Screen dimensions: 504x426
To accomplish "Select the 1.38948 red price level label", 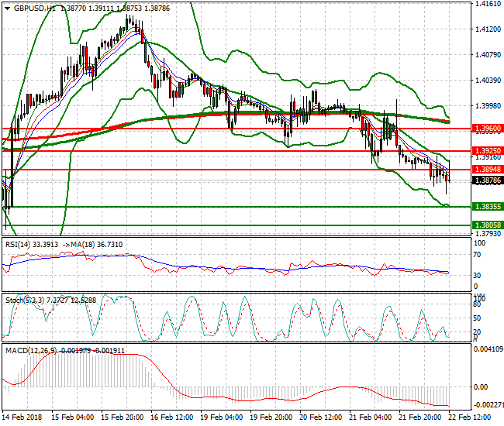I will [488, 169].
